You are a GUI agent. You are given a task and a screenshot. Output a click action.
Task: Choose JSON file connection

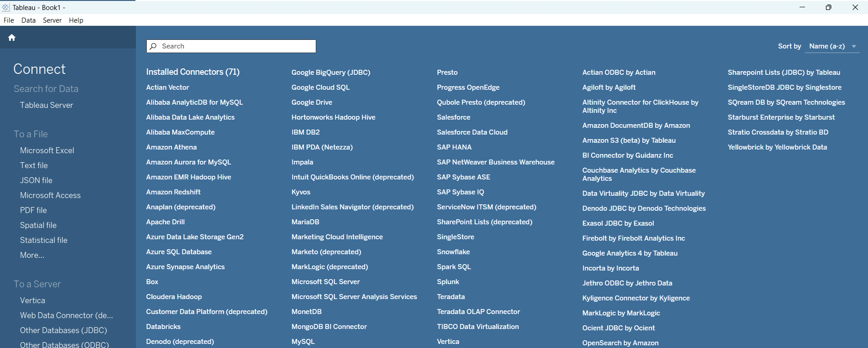[x=36, y=180]
